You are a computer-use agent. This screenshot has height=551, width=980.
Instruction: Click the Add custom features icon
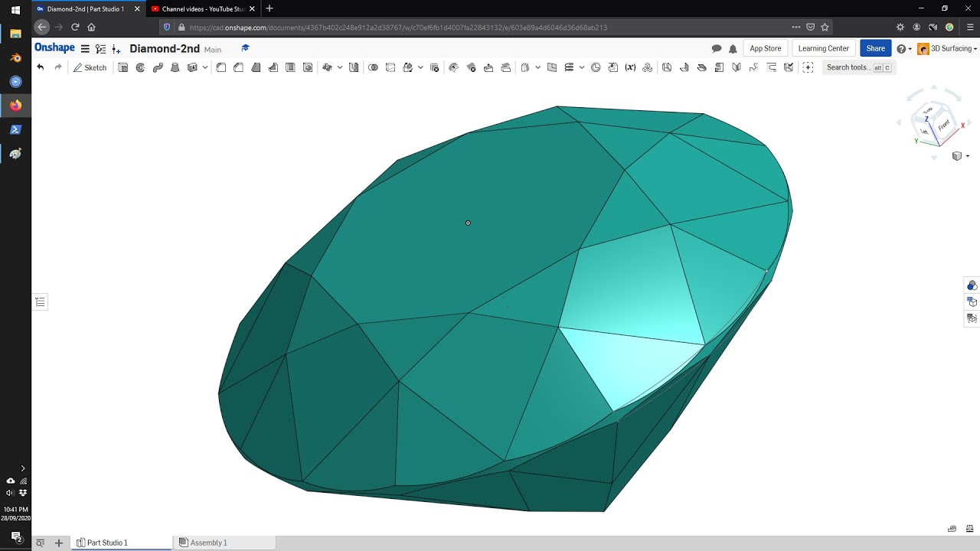(x=808, y=67)
